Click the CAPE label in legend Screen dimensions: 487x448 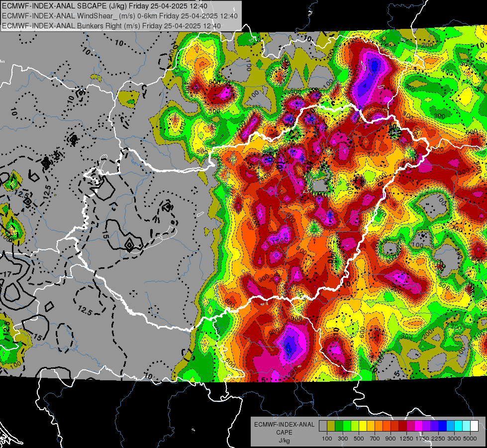[x=284, y=433]
